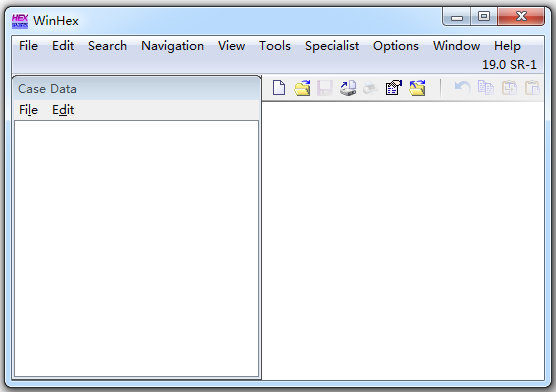Open the main Edit menu
This screenshot has height=392, width=556.
pyautogui.click(x=63, y=46)
